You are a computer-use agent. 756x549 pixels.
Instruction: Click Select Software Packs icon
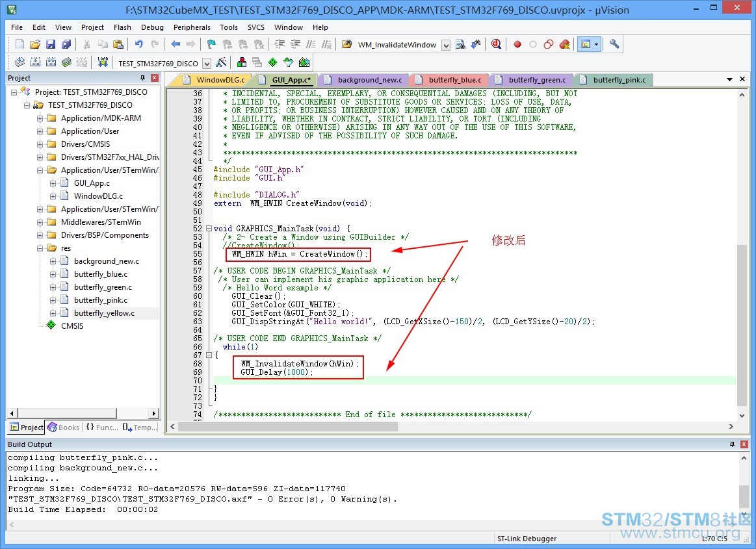(289, 62)
